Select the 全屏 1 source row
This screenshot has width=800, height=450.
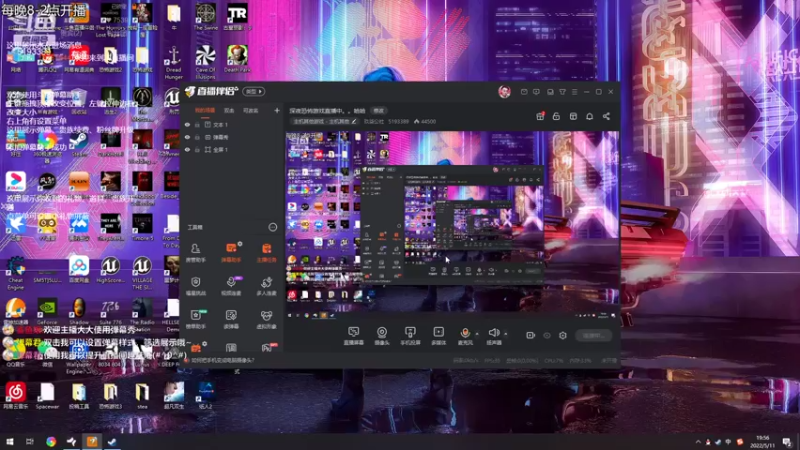point(232,149)
